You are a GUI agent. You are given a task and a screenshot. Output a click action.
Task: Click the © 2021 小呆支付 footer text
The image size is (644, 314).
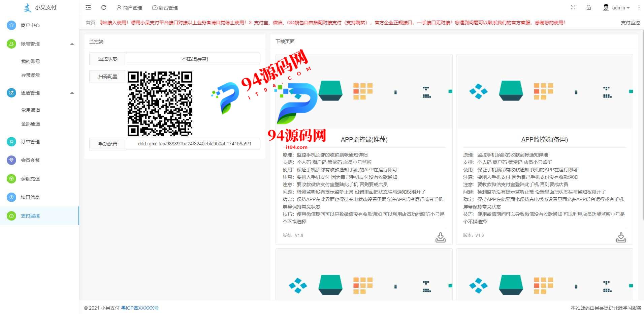102,308
